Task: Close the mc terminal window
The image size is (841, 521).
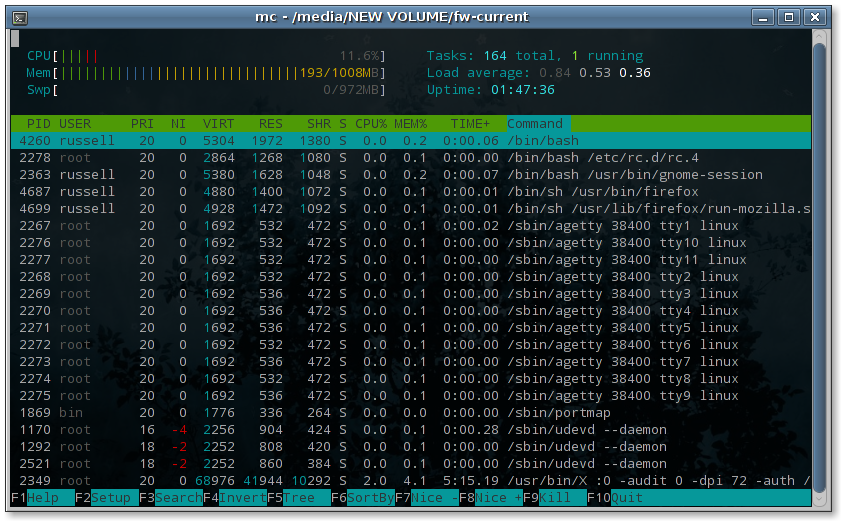Action: (815, 17)
